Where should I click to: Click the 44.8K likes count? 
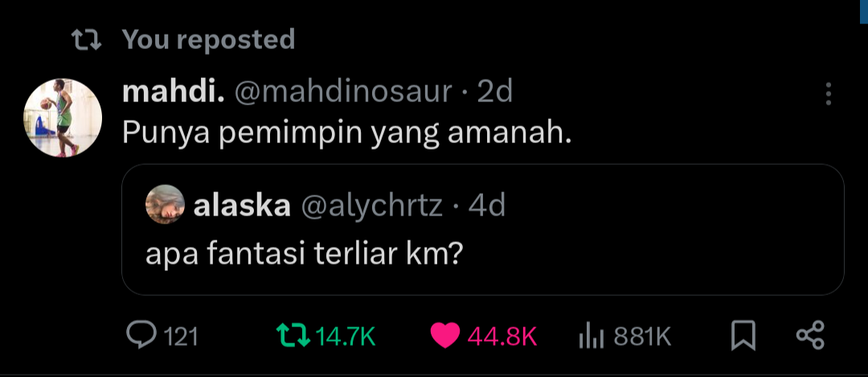[502, 336]
